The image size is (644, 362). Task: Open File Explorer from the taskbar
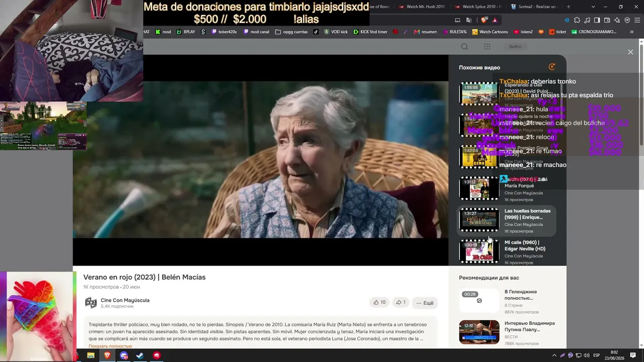[91, 355]
